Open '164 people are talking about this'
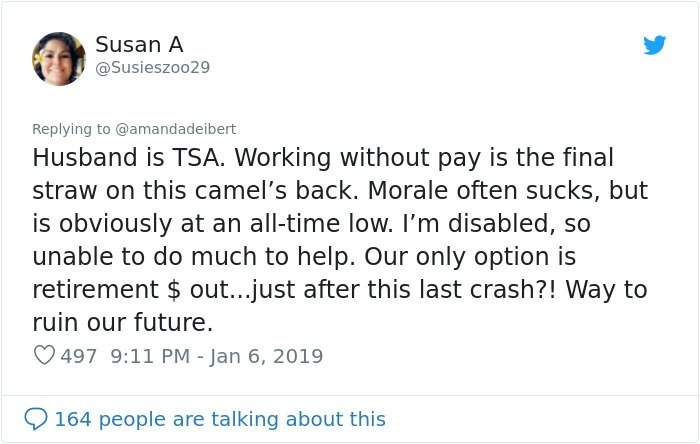 click(x=220, y=419)
